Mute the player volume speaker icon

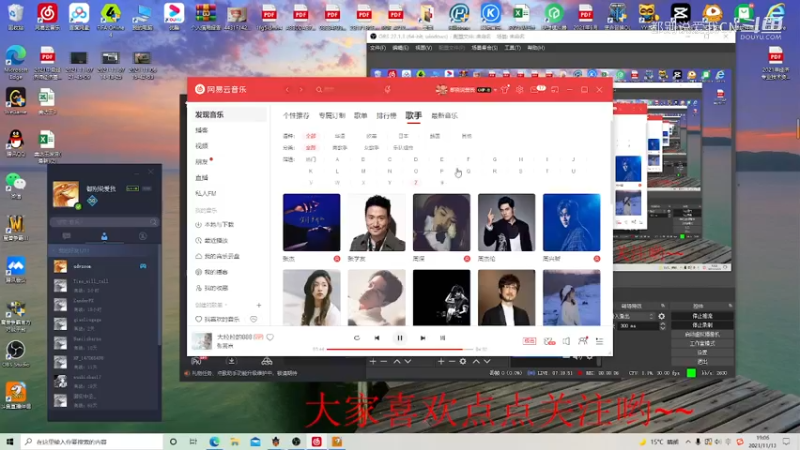click(566, 341)
